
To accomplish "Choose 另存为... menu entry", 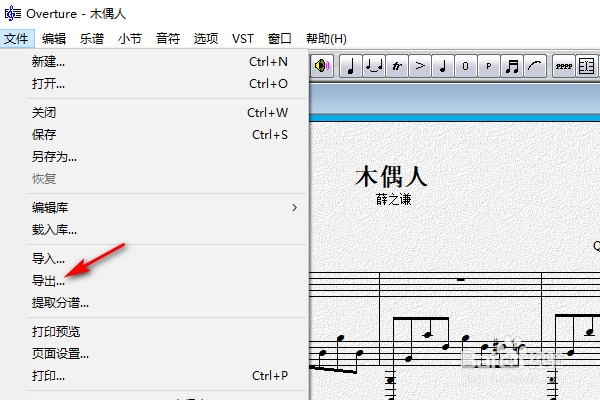I will coord(168,157).
